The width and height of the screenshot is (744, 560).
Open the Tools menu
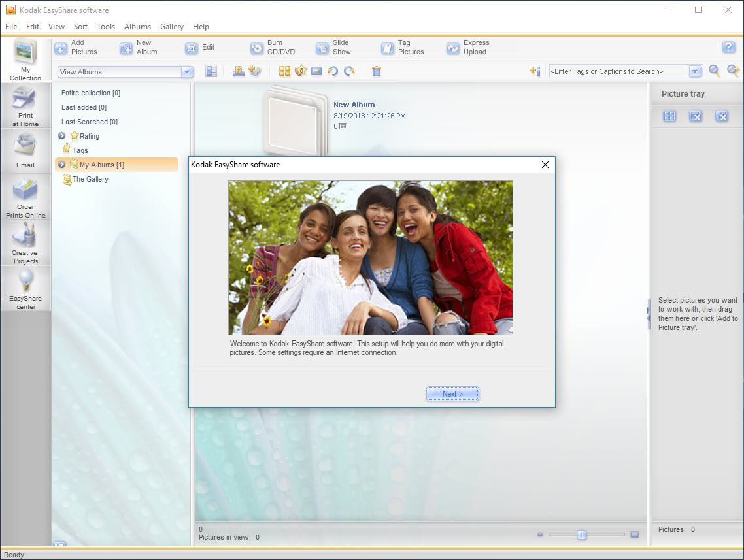(106, 27)
